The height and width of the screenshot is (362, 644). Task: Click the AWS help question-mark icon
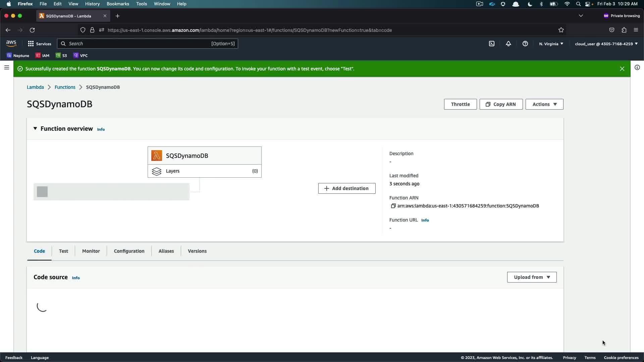click(x=525, y=44)
